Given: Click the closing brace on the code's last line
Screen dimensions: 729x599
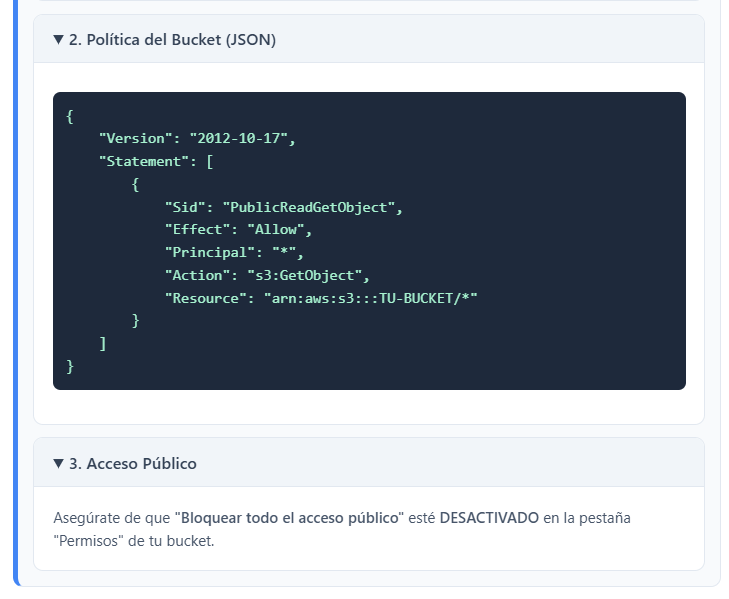Looking at the screenshot, I should point(70,367).
